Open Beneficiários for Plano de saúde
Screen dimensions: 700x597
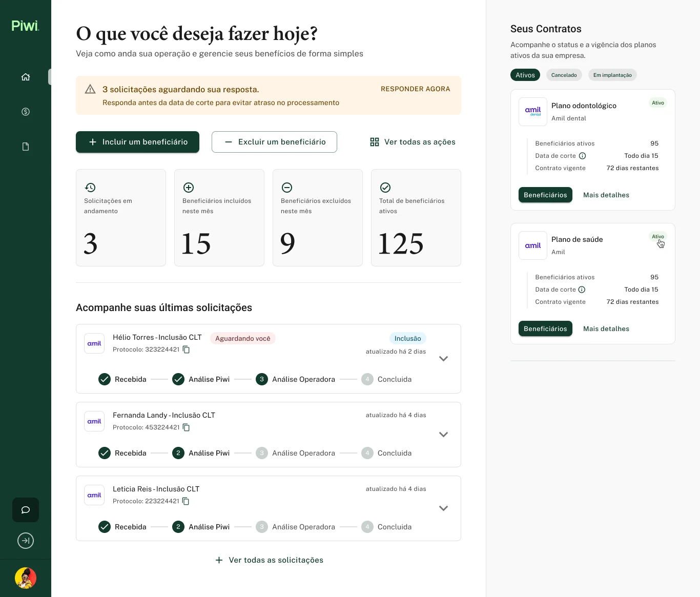click(545, 328)
